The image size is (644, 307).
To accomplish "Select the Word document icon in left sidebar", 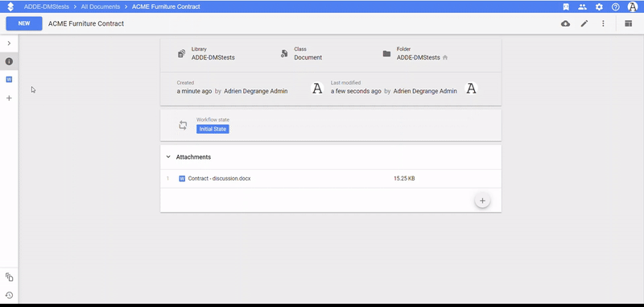I will tap(9, 79).
